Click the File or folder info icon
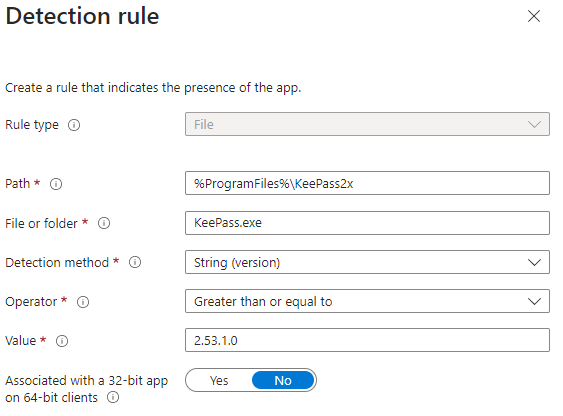 point(104,223)
